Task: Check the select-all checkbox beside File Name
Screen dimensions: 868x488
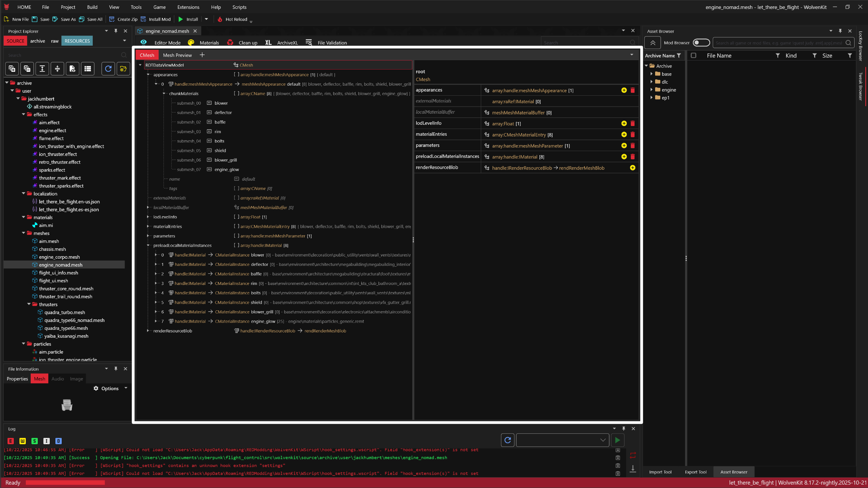Action: (693, 56)
